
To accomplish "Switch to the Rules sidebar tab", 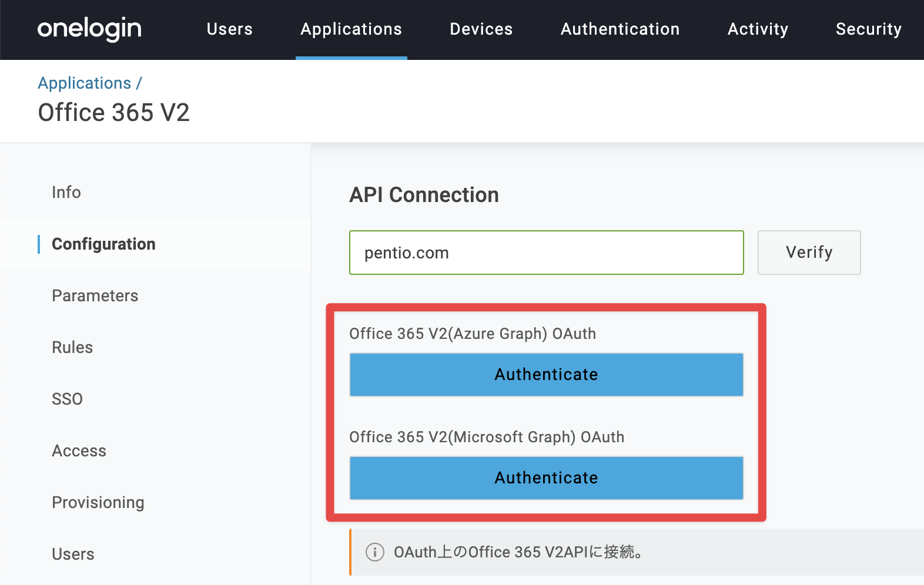I will 72,347.
